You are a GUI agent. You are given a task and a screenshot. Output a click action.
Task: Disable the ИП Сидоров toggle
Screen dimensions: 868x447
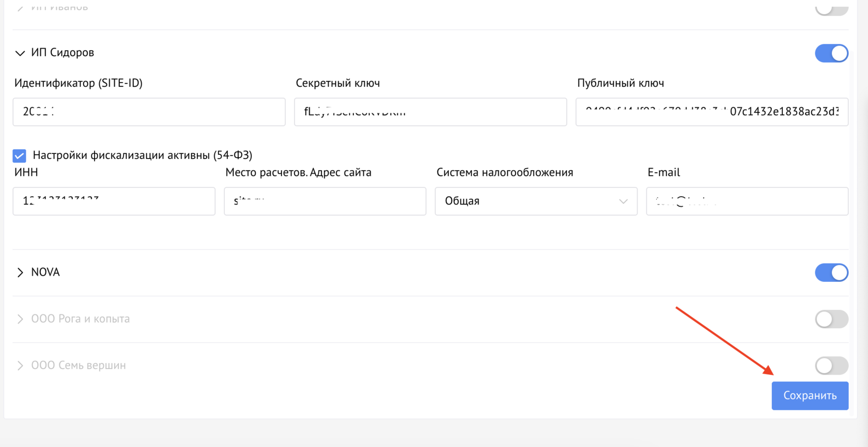point(831,53)
